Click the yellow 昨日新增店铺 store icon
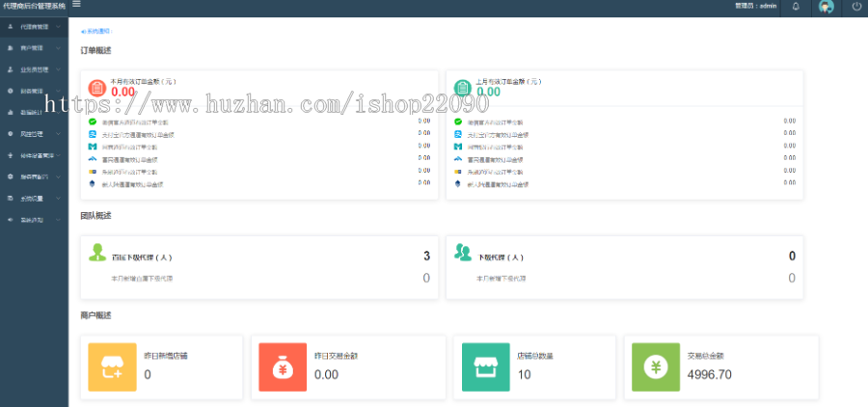The width and height of the screenshot is (868, 407). 113,367
